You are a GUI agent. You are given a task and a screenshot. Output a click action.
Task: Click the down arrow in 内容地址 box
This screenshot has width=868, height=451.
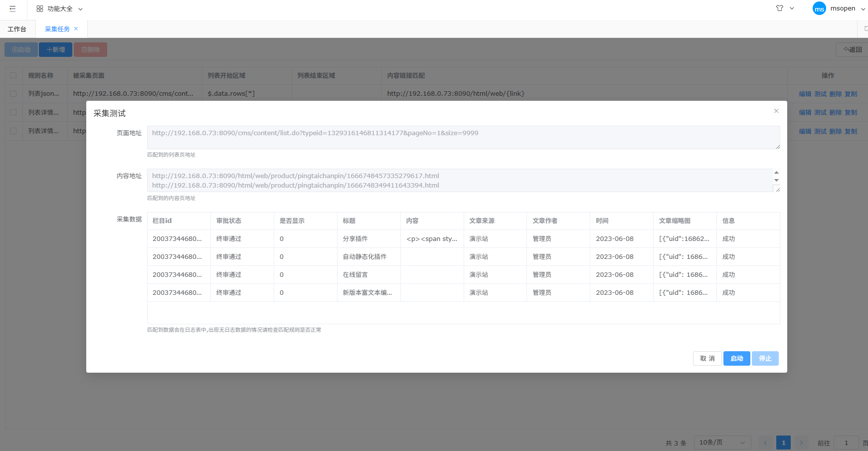point(776,180)
